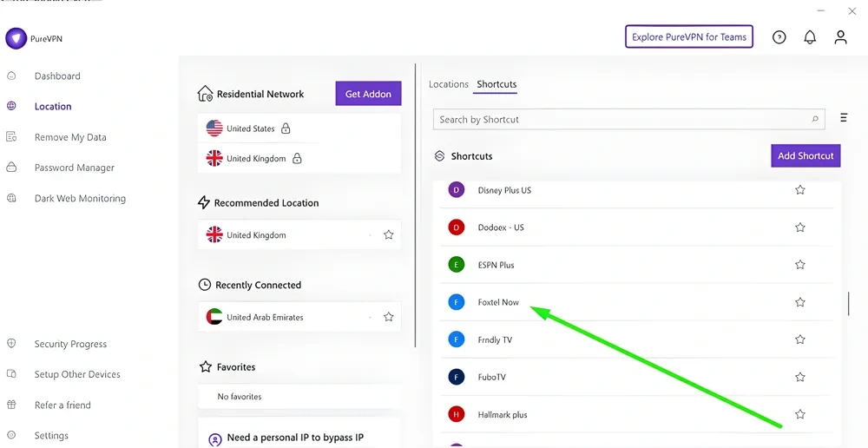Image resolution: width=868 pixels, height=448 pixels.
Task: Switch to the Locations tab
Action: click(x=449, y=84)
